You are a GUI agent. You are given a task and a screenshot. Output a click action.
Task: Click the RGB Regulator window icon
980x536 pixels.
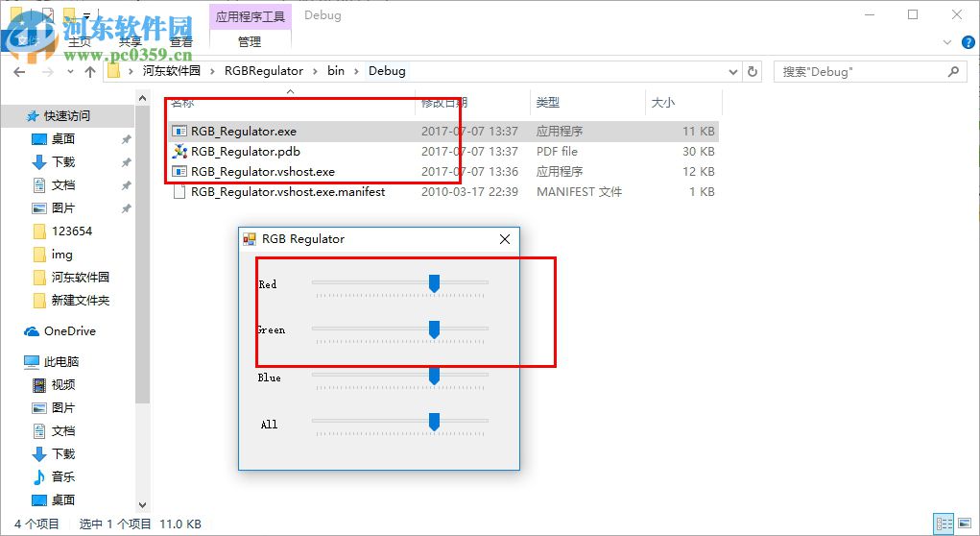tap(250, 239)
